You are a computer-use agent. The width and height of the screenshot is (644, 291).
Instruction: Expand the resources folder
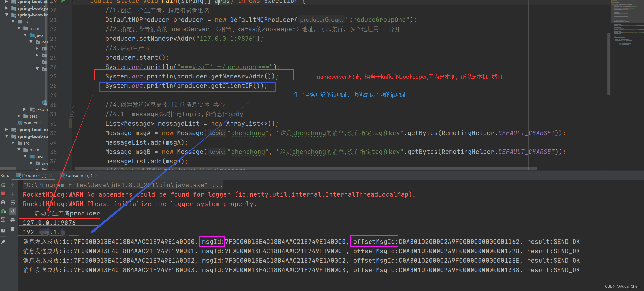pyautogui.click(x=25, y=109)
